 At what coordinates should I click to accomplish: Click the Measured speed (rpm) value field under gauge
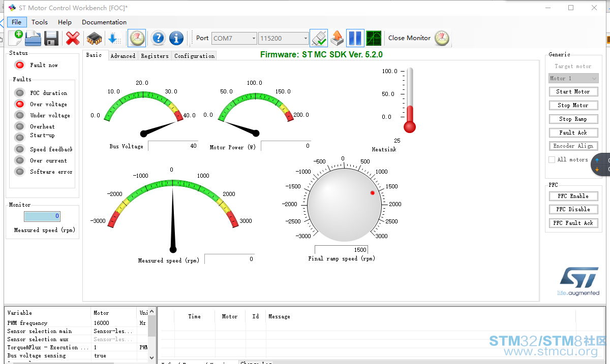click(x=229, y=259)
